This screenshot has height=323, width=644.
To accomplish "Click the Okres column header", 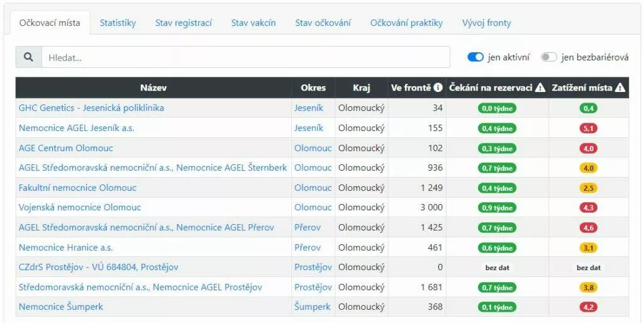I will pyautogui.click(x=313, y=88).
